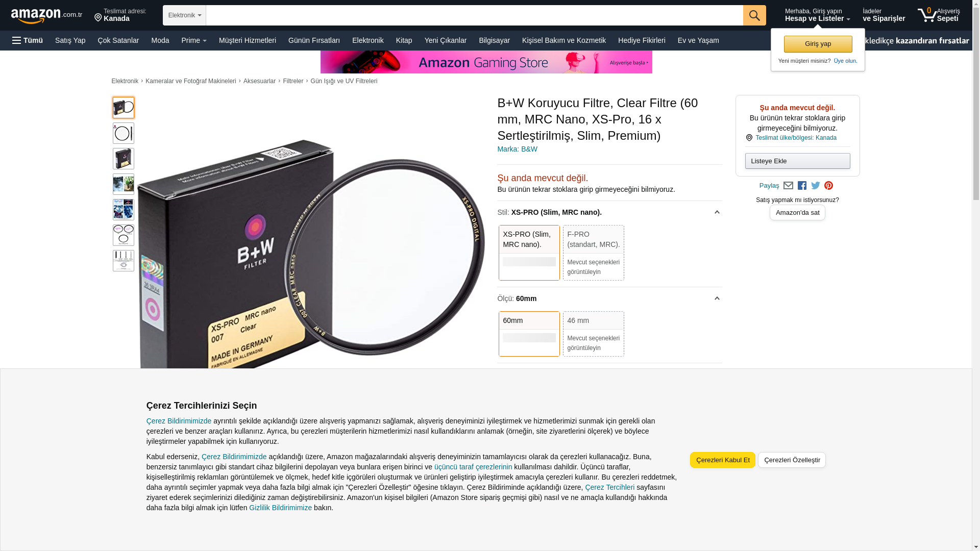
Task: Select the F-PRO (standart, MRC) style option
Action: click(594, 253)
